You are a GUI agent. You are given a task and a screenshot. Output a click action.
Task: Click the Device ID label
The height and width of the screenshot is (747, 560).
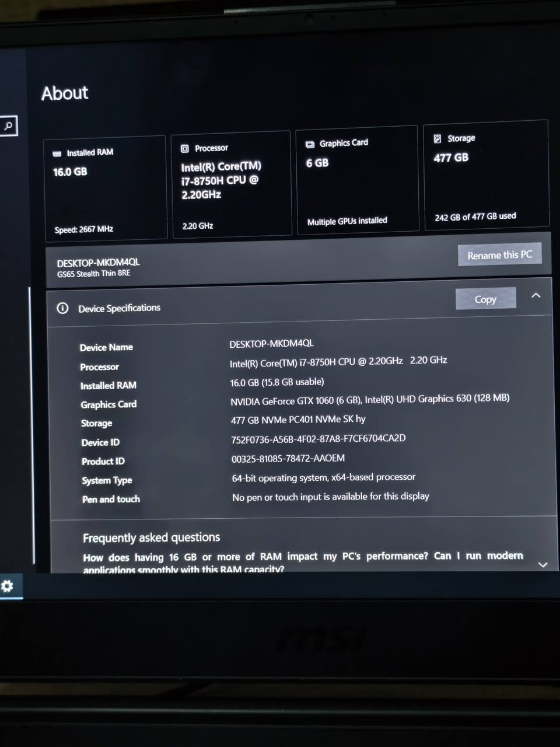click(x=100, y=442)
